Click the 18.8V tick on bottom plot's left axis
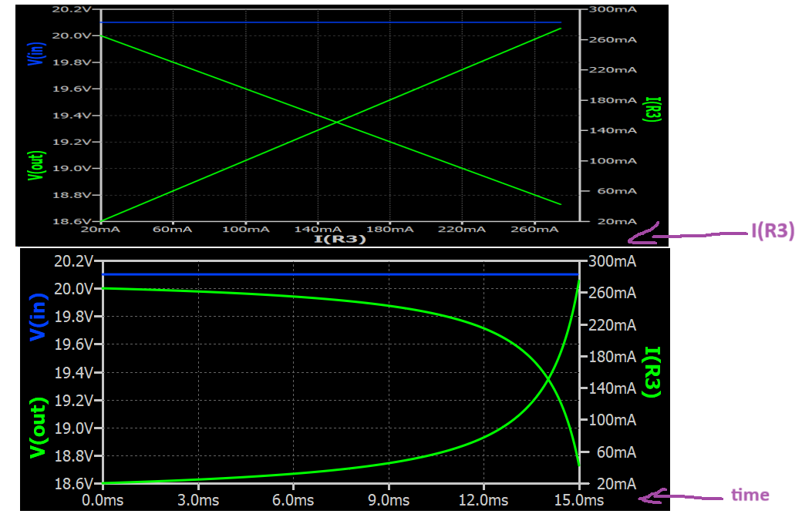This screenshot has height=524, width=812. click(73, 455)
